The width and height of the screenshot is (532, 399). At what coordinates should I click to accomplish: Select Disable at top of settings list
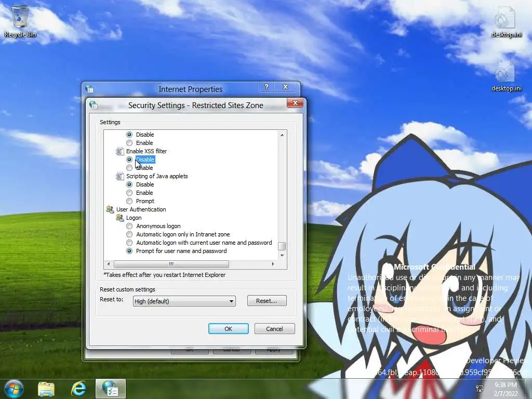point(129,135)
